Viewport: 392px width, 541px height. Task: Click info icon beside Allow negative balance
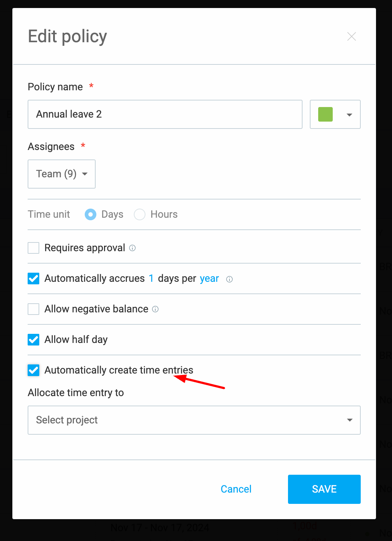155,309
